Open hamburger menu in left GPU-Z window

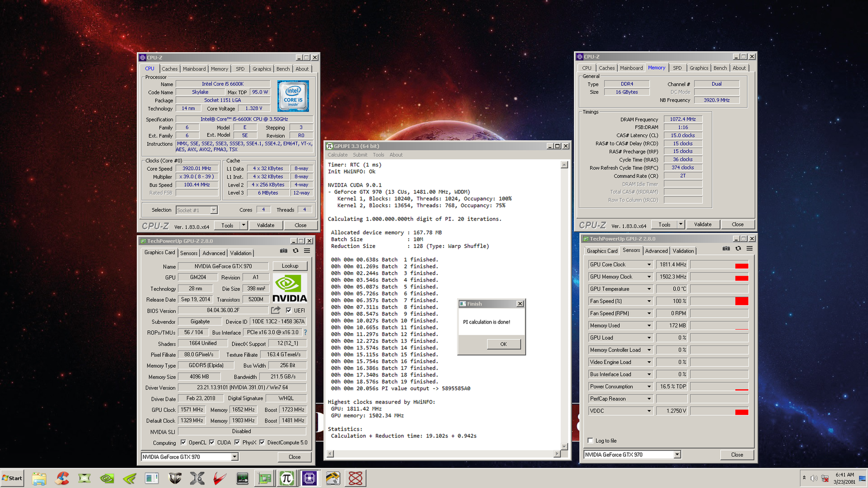pyautogui.click(x=307, y=251)
